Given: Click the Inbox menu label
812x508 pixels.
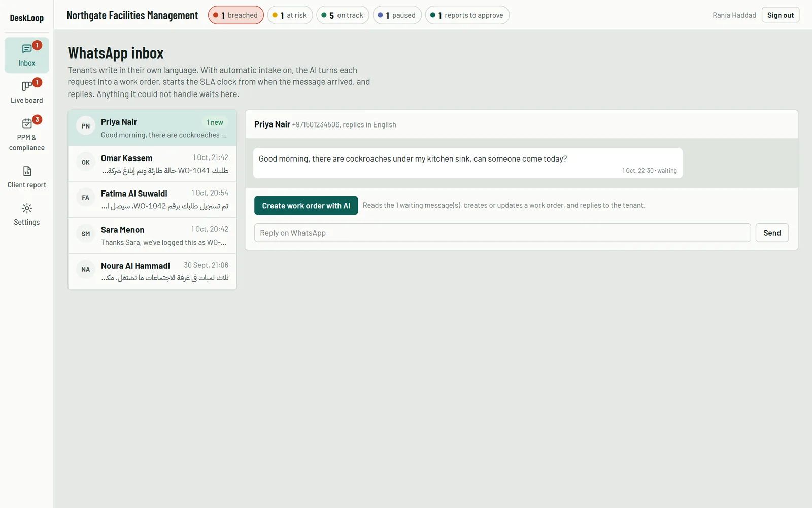Looking at the screenshot, I should point(27,63).
